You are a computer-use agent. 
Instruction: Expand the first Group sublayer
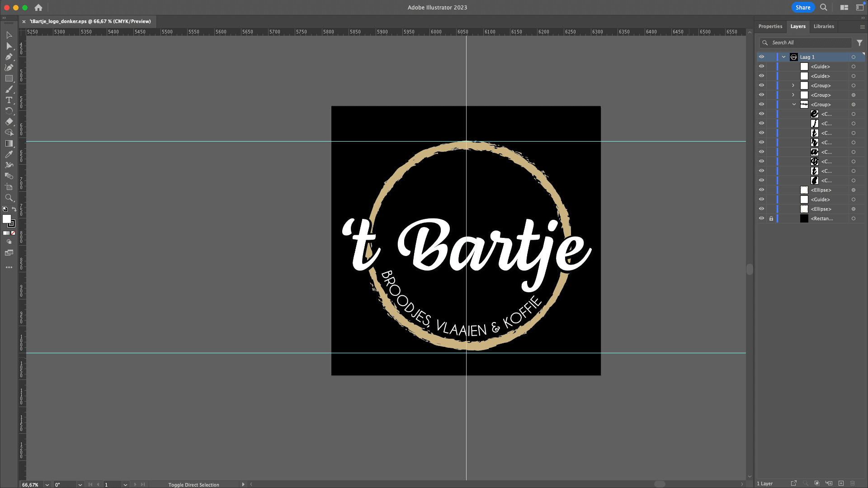pos(793,85)
